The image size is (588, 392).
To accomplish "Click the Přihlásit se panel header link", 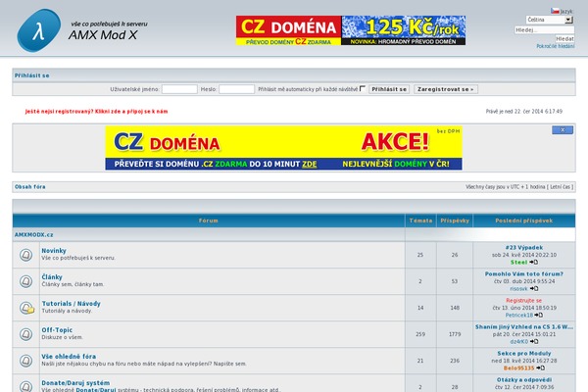I will [32, 75].
